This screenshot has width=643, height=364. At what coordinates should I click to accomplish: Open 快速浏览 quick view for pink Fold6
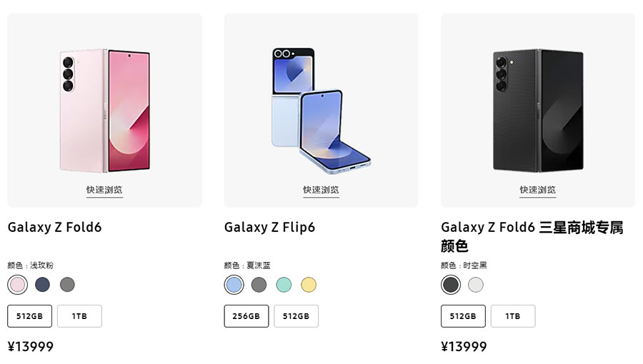tap(104, 190)
